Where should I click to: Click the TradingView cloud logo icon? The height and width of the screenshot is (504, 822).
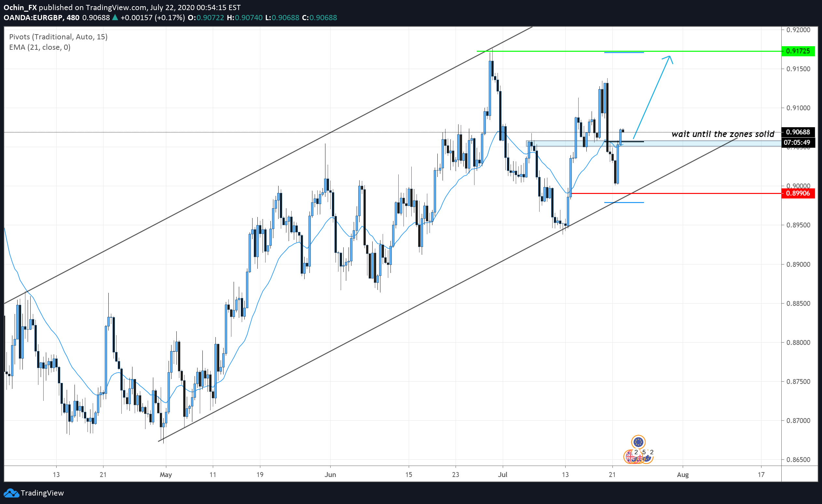click(x=11, y=493)
